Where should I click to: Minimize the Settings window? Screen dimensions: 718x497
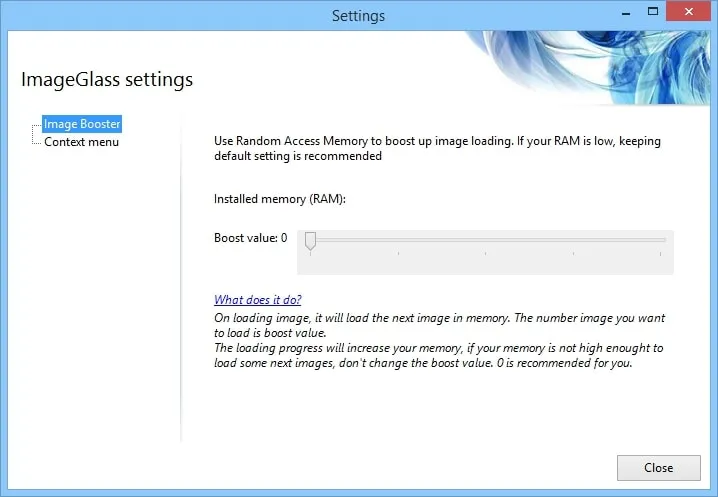[626, 13]
